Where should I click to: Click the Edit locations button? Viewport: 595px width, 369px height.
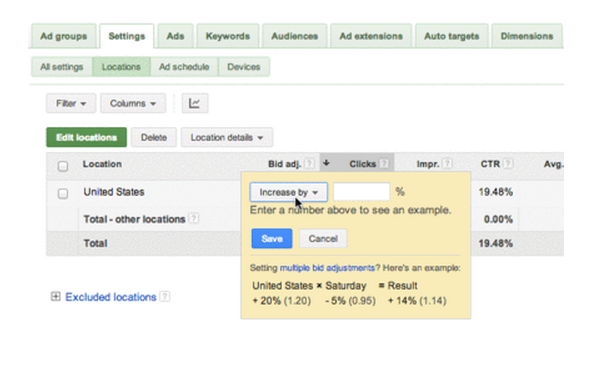click(x=87, y=137)
